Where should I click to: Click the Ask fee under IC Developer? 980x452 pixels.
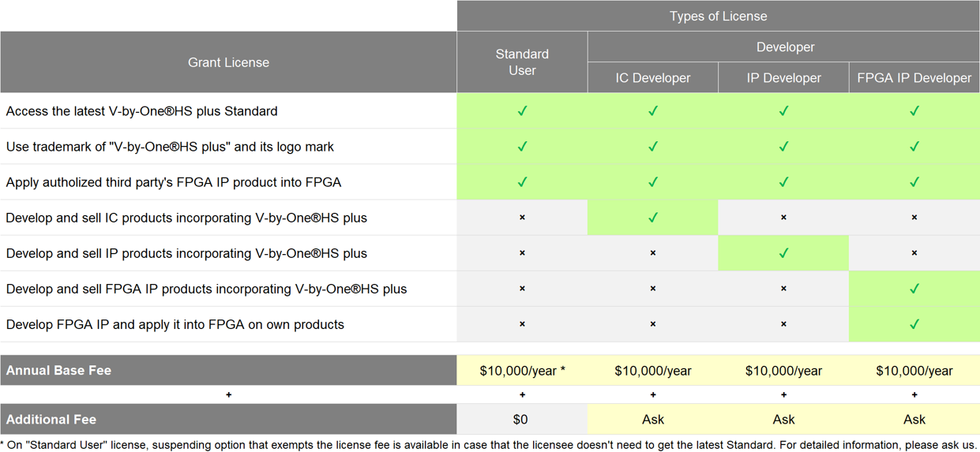(653, 420)
